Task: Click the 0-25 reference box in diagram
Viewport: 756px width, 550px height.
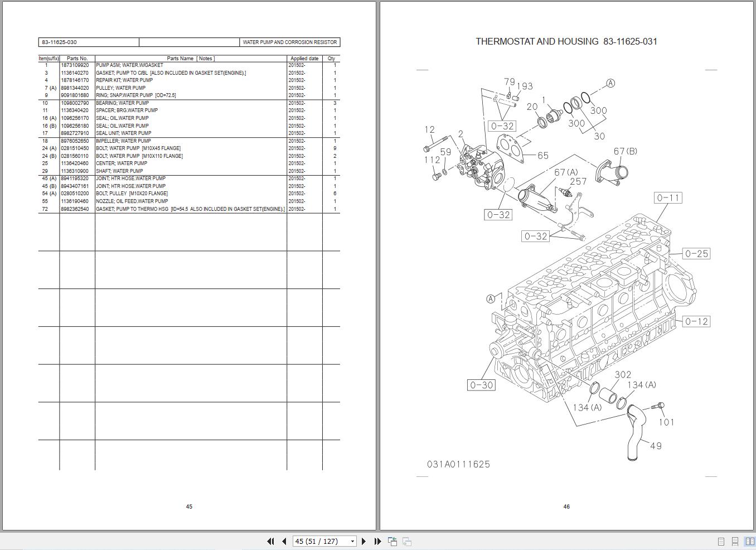Action: click(696, 254)
